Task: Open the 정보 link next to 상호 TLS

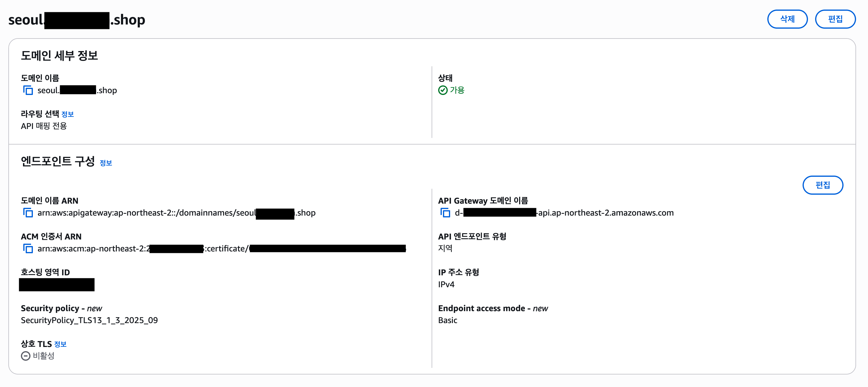Action: [x=60, y=344]
